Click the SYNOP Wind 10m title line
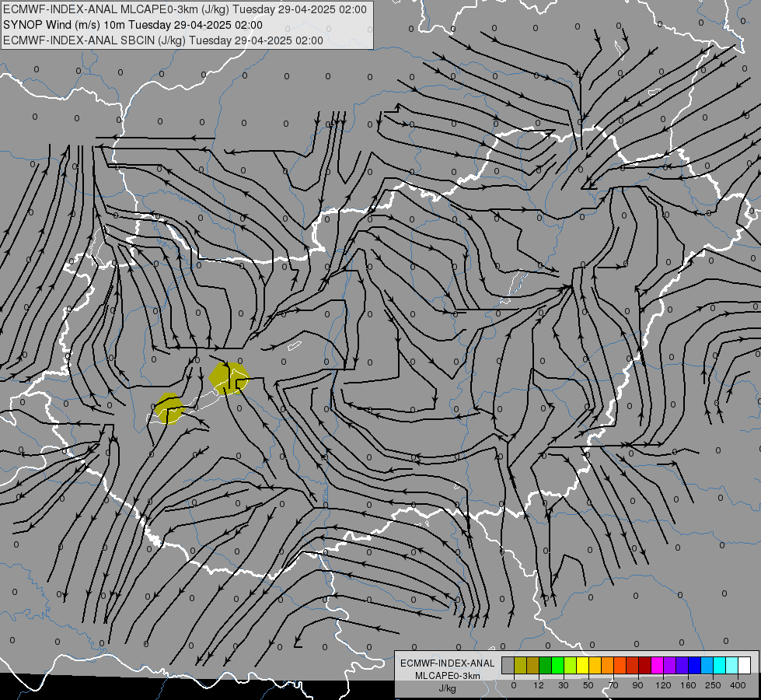 [132, 25]
